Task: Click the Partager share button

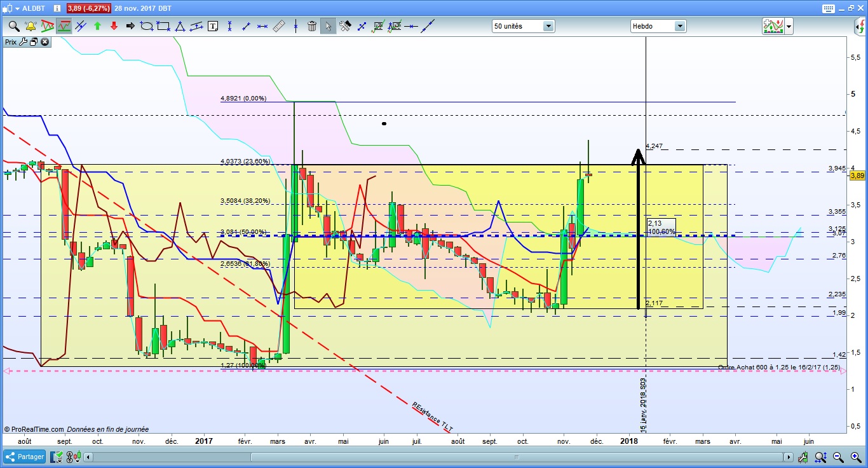Action: pos(25,457)
